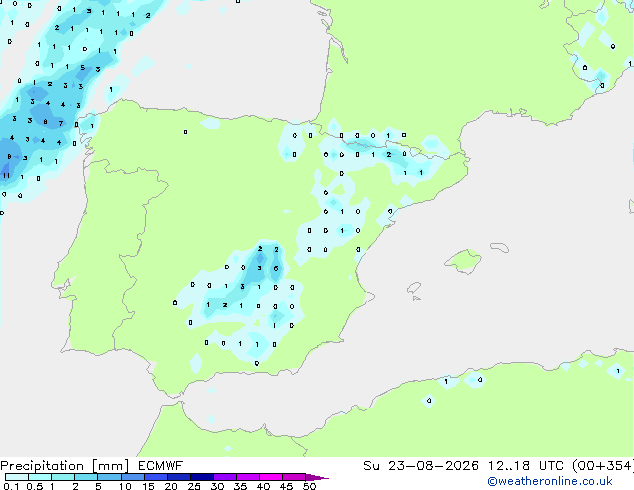
Task: Click the '(00+354)' forecast offset text
Action: tap(603, 466)
